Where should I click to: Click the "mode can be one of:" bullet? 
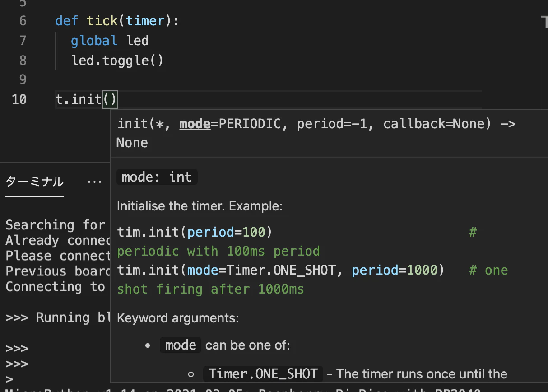(225, 345)
